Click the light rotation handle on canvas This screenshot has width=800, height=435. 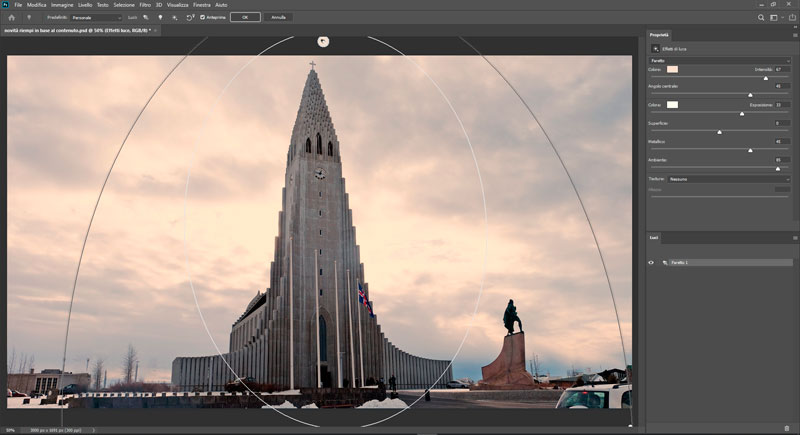click(x=323, y=42)
